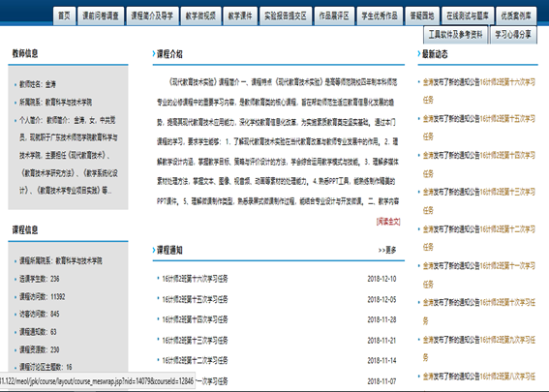Select the 教学微视频 tab

[x=200, y=15]
